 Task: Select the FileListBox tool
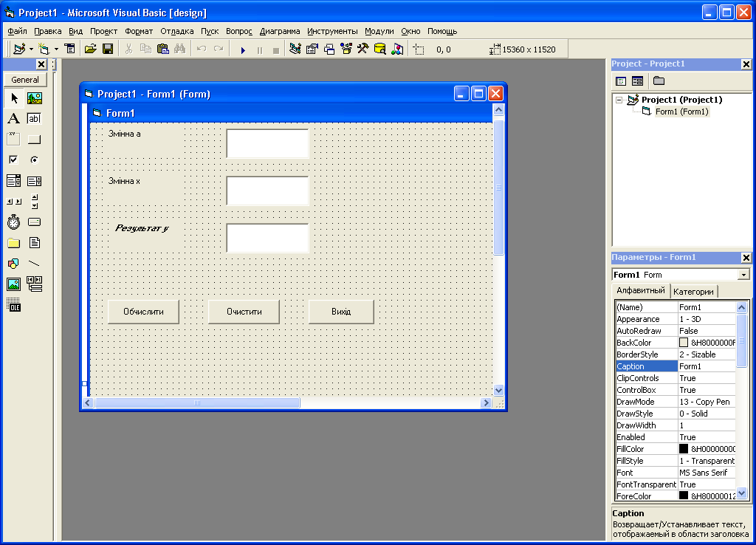pos(34,243)
